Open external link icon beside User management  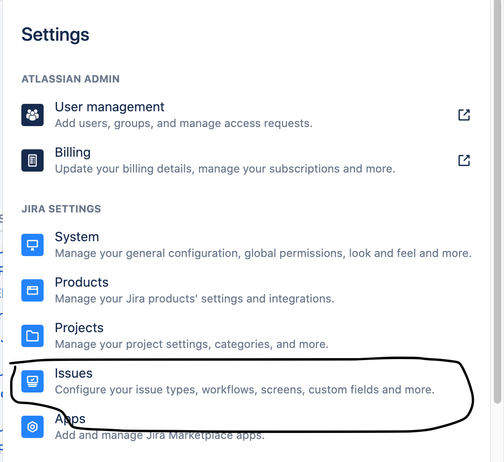coord(464,115)
